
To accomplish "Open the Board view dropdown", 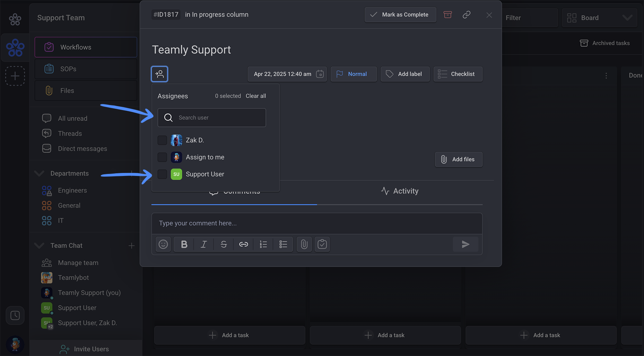I will click(x=599, y=18).
